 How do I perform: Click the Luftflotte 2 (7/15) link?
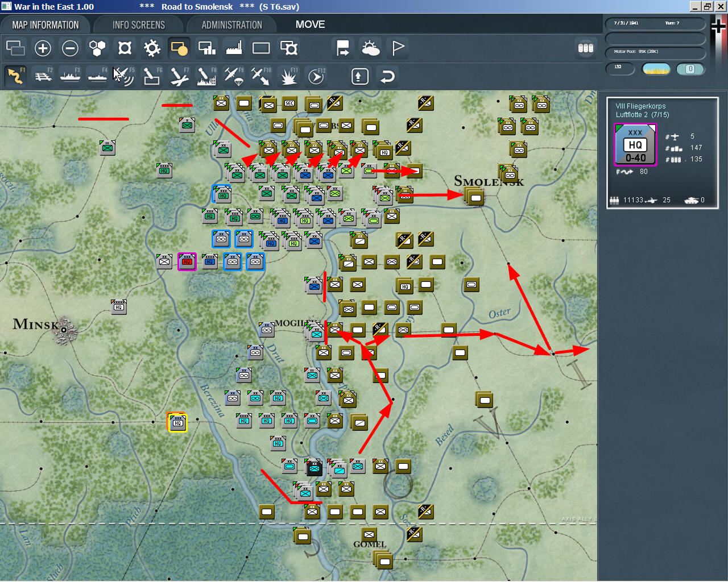pos(642,115)
